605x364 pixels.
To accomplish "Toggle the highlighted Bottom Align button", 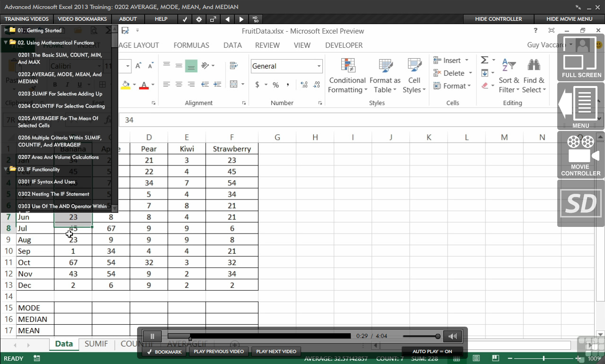I will tap(191, 66).
